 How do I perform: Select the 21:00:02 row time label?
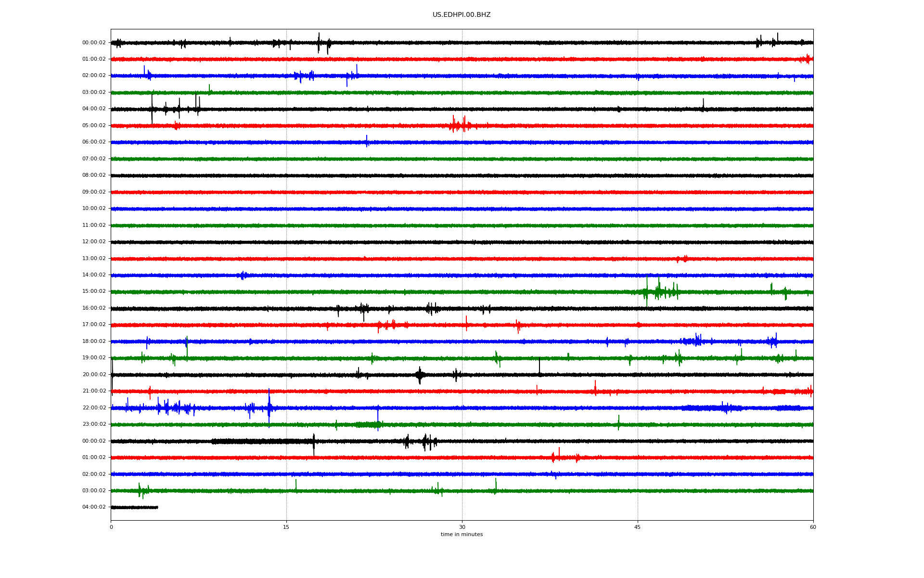(94, 391)
